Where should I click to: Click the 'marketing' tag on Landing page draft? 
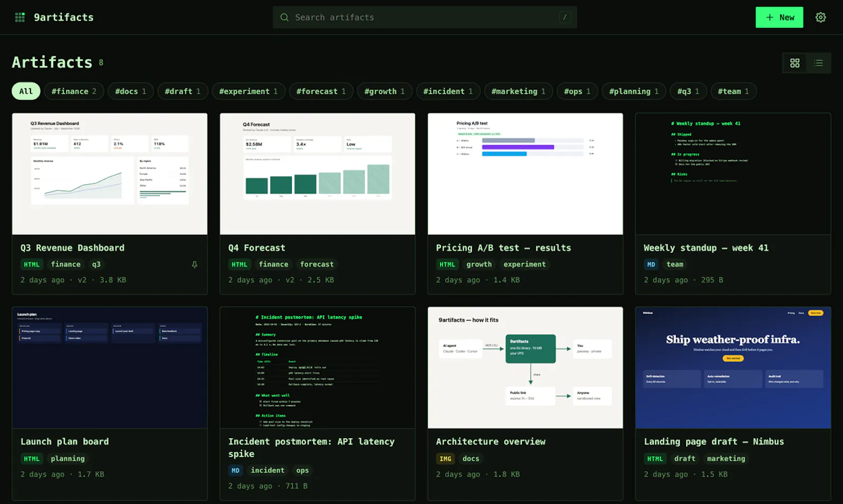(x=726, y=459)
